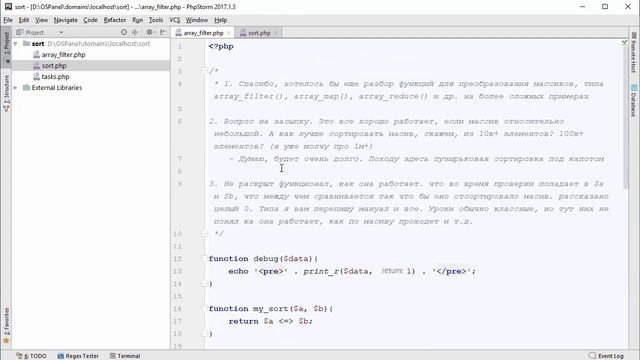The height and width of the screenshot is (360, 640).
Task: Open the VCS menu
Action: pyautogui.click(x=175, y=20)
